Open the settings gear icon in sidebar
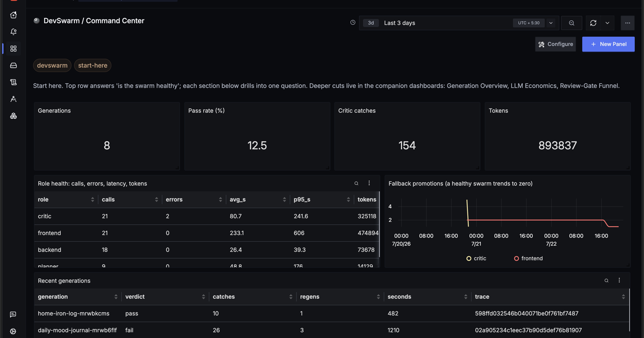The width and height of the screenshot is (644, 338). (13, 331)
